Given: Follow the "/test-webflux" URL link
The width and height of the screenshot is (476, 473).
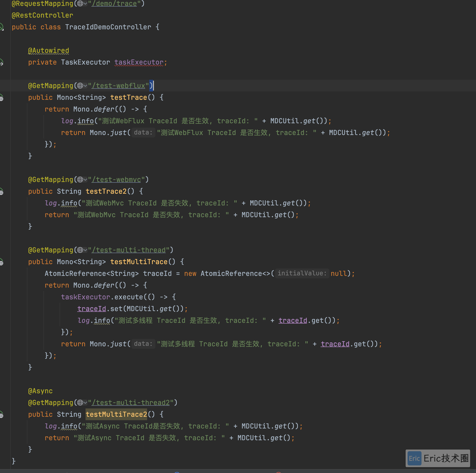Looking at the screenshot, I should click(x=118, y=86).
